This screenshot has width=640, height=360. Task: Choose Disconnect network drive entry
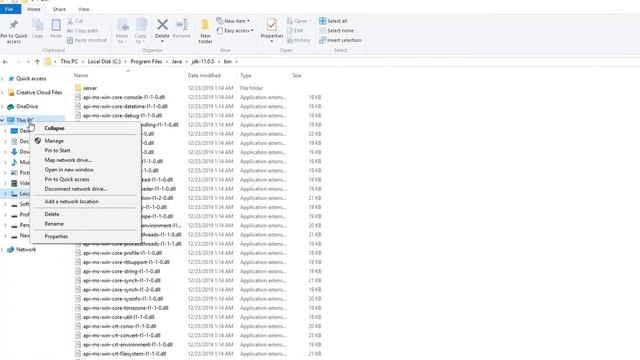76,189
